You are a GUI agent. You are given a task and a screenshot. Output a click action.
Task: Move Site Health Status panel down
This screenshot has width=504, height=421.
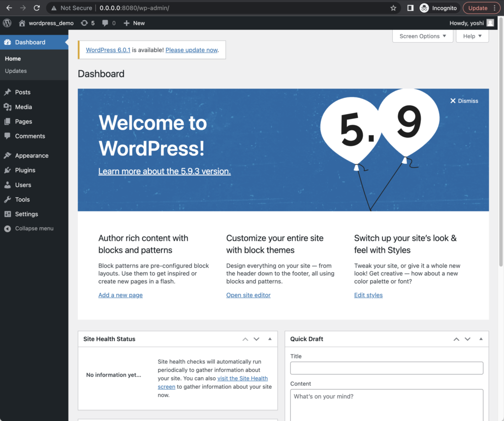(256, 339)
